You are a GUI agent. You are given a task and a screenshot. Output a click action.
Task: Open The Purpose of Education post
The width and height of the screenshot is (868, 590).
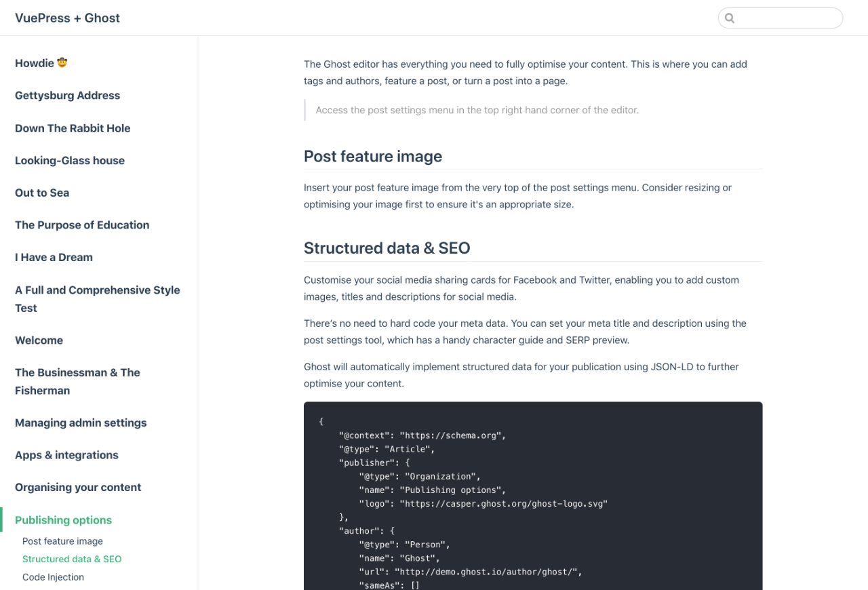pyautogui.click(x=81, y=224)
